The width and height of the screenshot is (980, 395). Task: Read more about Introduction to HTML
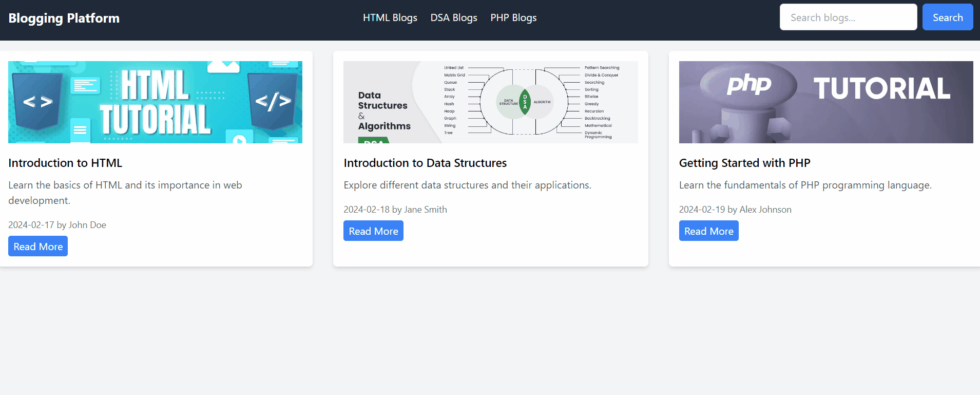(x=38, y=247)
